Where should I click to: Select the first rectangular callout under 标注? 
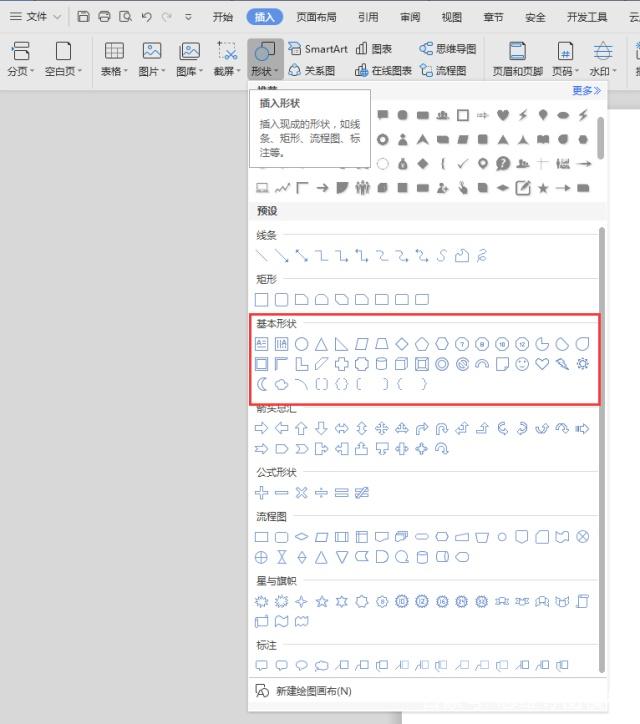261,665
